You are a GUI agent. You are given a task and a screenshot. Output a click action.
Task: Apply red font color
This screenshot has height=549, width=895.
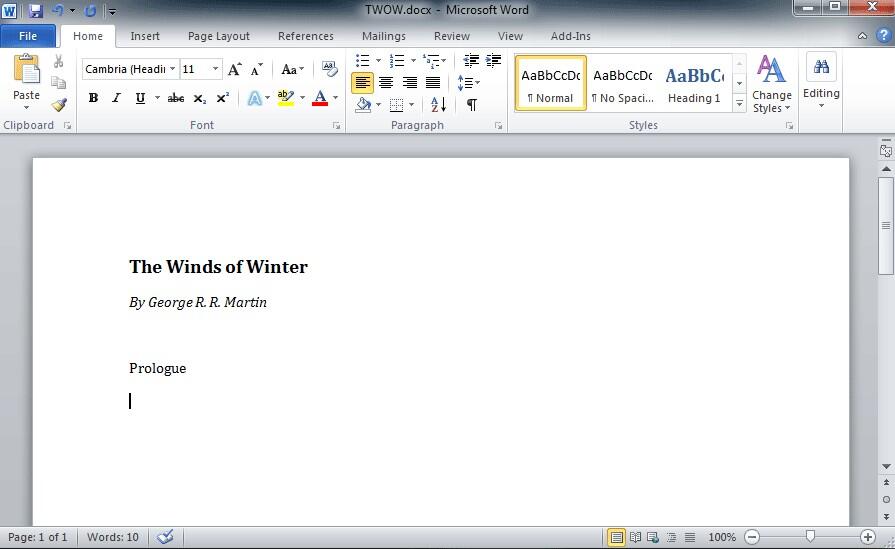(x=320, y=98)
